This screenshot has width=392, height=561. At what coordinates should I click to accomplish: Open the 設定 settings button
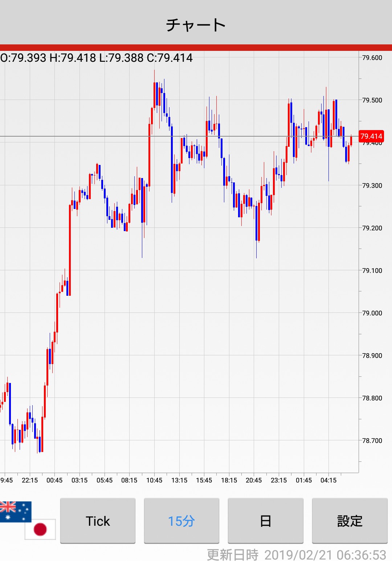pyautogui.click(x=350, y=521)
